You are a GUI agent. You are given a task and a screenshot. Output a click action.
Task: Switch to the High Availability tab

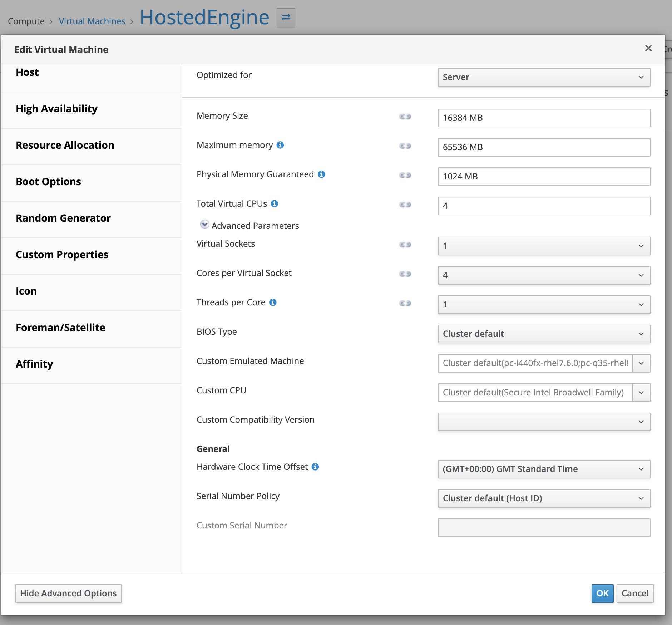tap(56, 109)
